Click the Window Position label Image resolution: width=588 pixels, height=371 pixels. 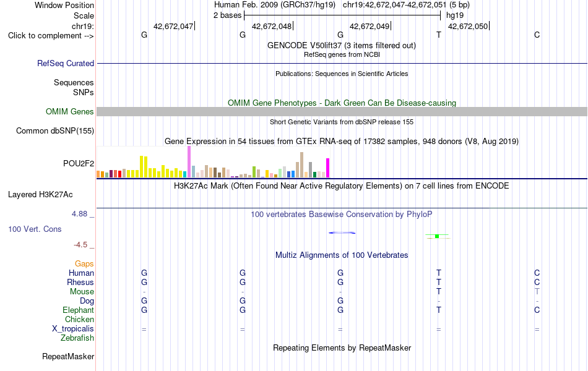[64, 5]
